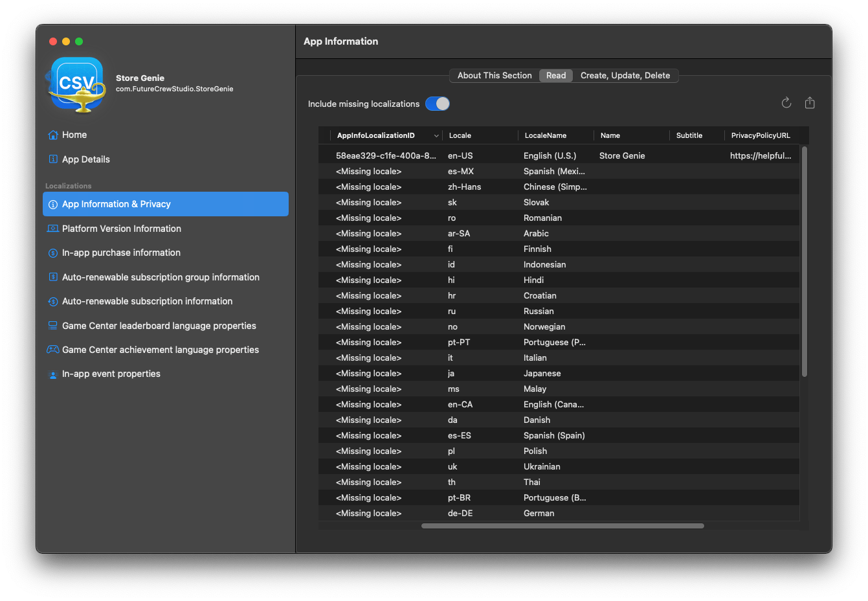Switch to the About This Section tab
Screen dimensions: 868x601
tap(495, 76)
